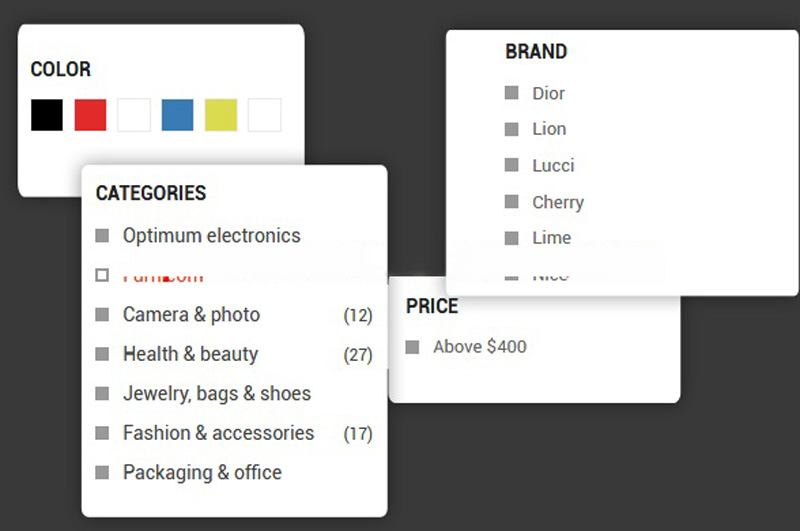Click the first white color swatch
Viewport: 800px width, 531px height.
[134, 115]
